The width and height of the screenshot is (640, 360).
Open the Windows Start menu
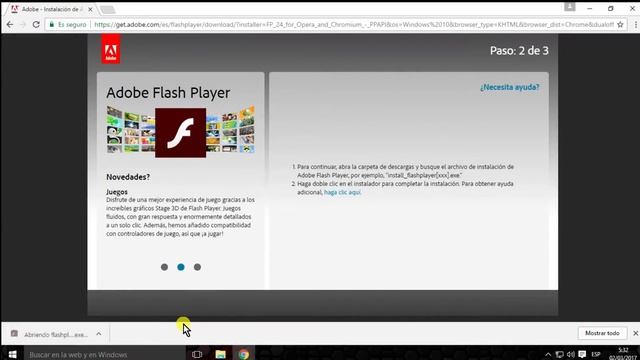(x=12, y=354)
